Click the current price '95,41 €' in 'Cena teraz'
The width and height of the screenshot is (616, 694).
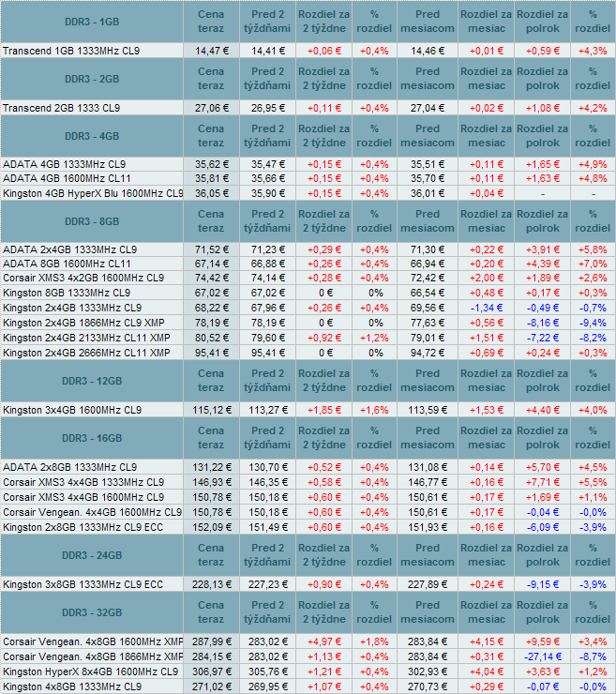click(212, 354)
